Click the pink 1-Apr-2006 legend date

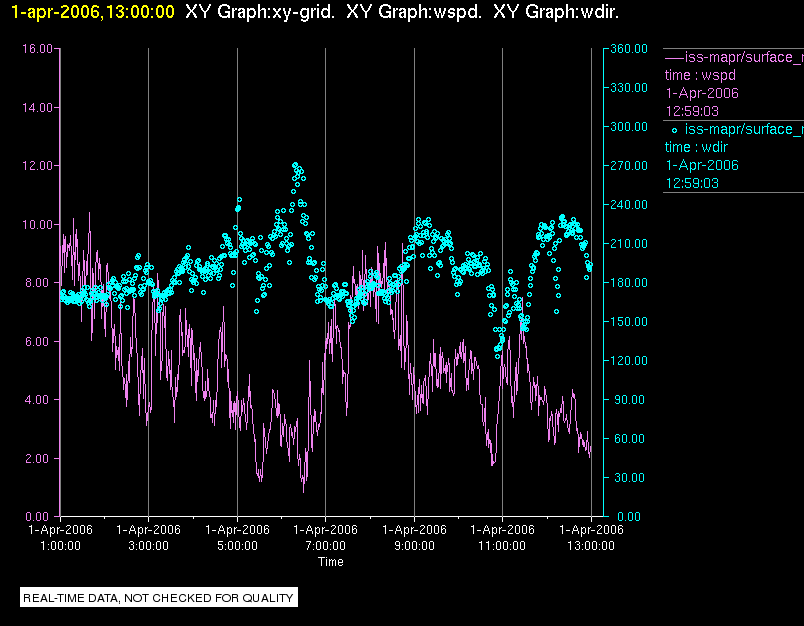tap(702, 93)
